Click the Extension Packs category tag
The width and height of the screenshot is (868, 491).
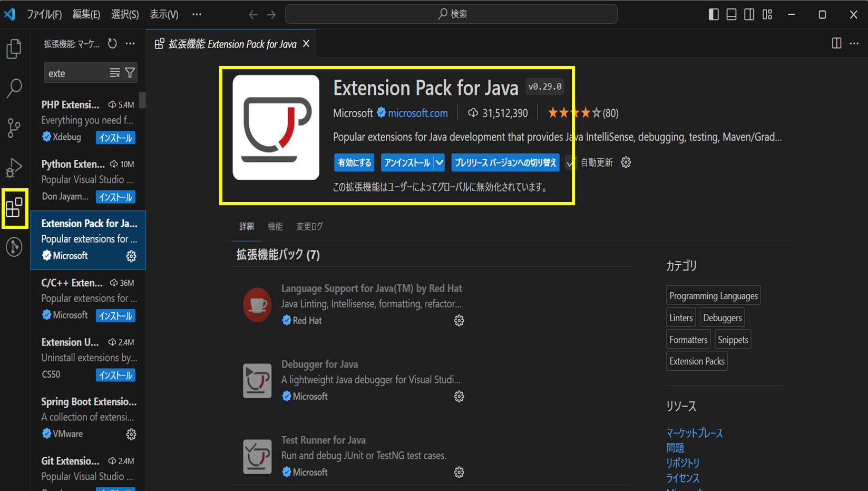(697, 361)
